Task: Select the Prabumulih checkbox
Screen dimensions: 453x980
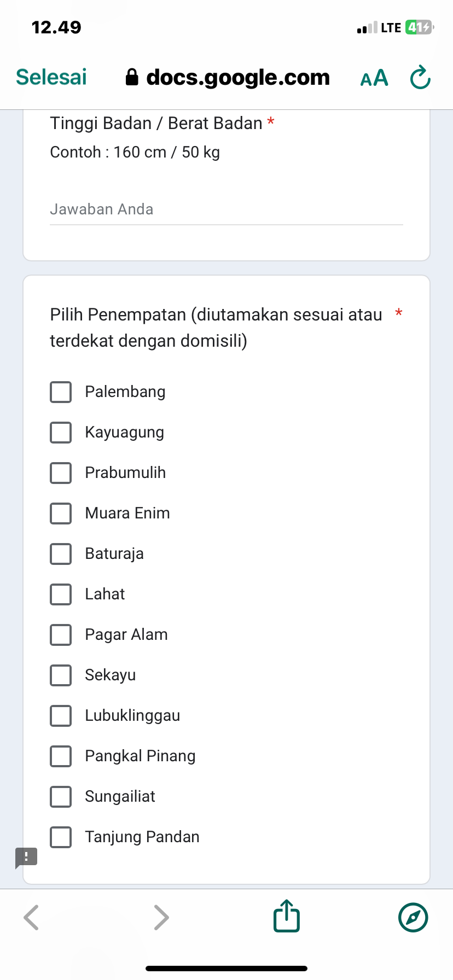Action: click(x=61, y=473)
